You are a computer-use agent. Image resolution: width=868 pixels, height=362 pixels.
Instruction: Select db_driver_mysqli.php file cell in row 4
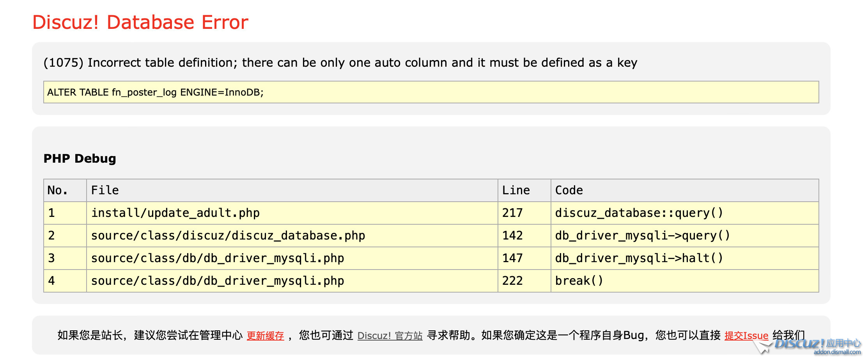(292, 281)
